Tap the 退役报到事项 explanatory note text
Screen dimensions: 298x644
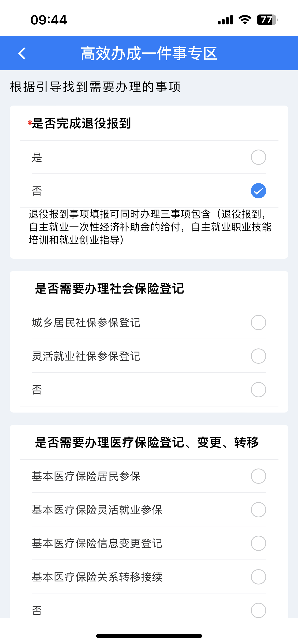pyautogui.click(x=150, y=227)
